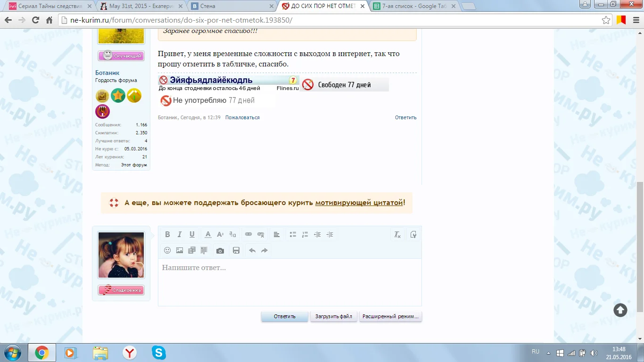Insert a smiley via the emoticon icon
Image resolution: width=644 pixels, height=362 pixels.
click(167, 250)
